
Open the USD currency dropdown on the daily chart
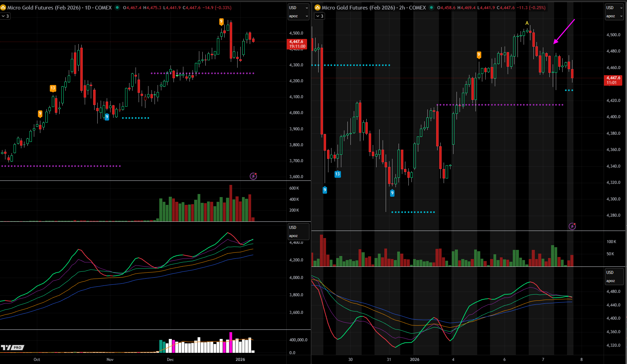tap(298, 7)
